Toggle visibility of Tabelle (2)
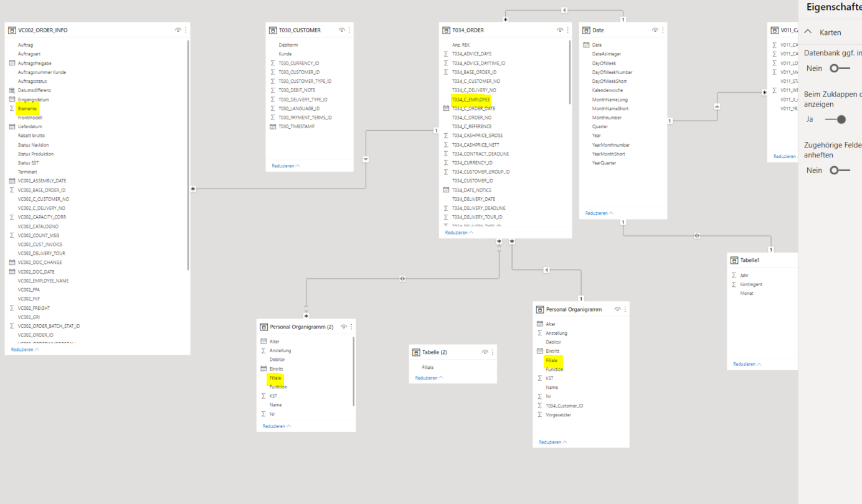This screenshot has width=862, height=504. (x=485, y=352)
